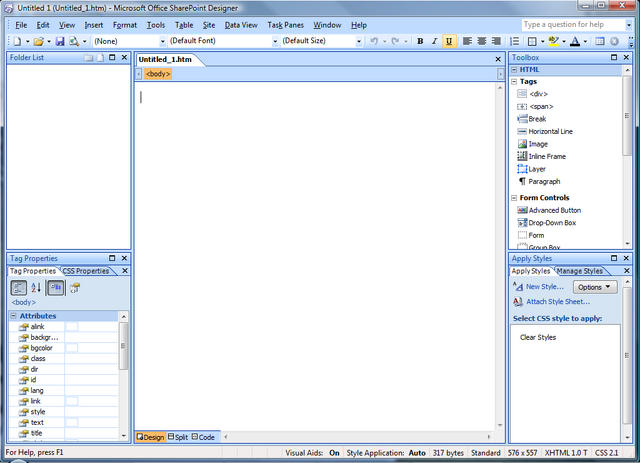Select Drop-Down Box form control
This screenshot has width=640, height=463.
point(547,223)
